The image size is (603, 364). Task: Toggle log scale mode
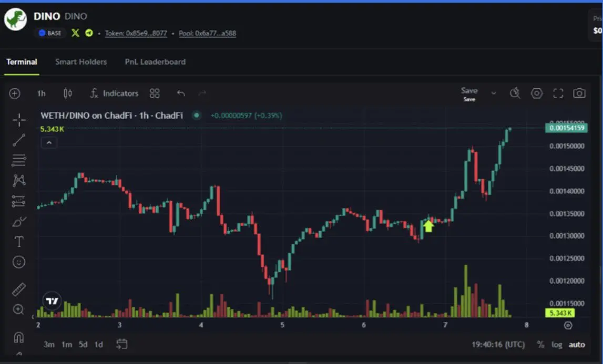(556, 345)
